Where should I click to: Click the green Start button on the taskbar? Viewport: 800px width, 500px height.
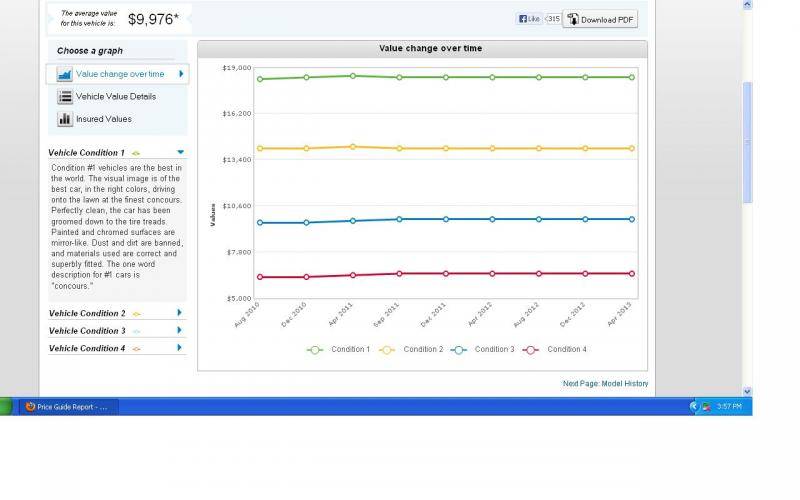tap(5, 407)
